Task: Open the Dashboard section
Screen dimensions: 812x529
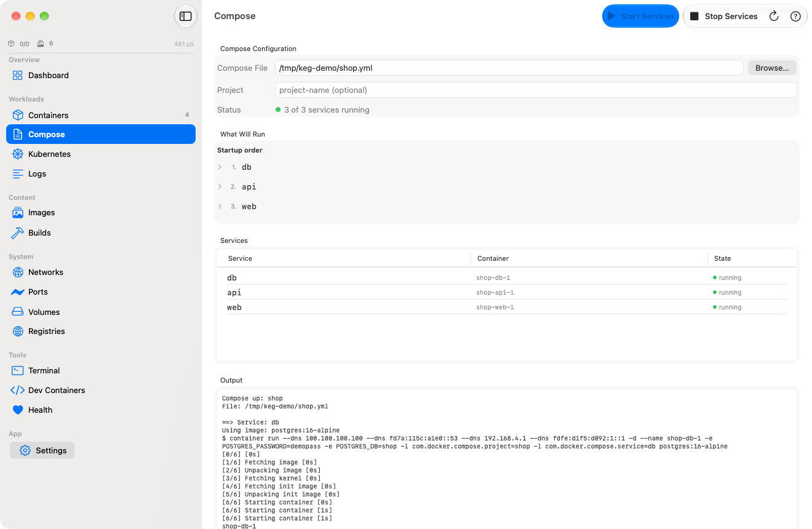Action: click(101, 75)
